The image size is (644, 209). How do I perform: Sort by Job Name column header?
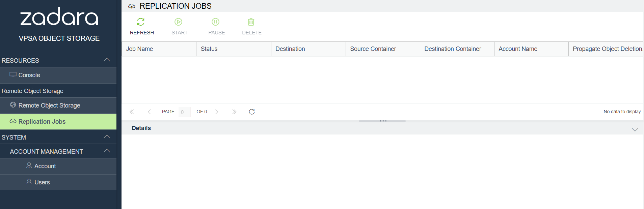coord(159,49)
